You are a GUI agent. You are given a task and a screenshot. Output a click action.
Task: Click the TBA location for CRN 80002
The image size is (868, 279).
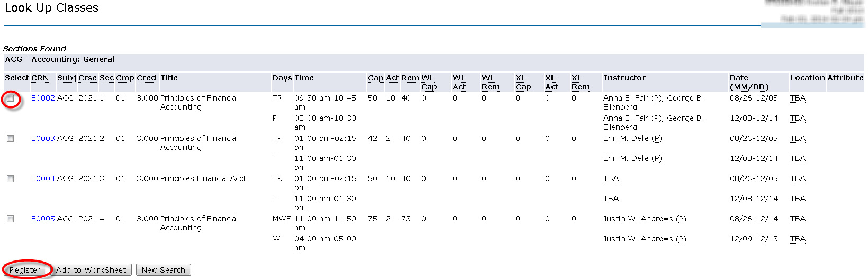point(798,98)
